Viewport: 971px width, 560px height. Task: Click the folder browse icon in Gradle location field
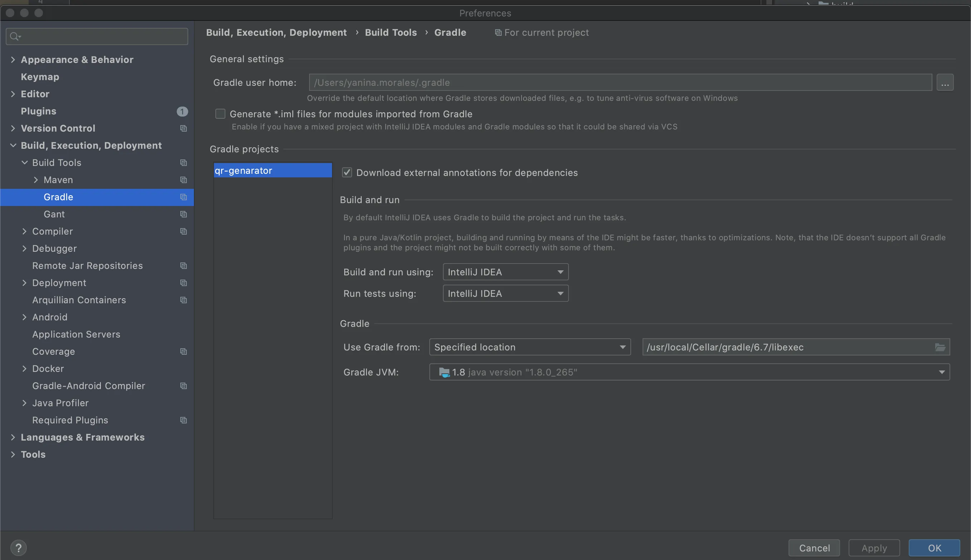pyautogui.click(x=940, y=347)
